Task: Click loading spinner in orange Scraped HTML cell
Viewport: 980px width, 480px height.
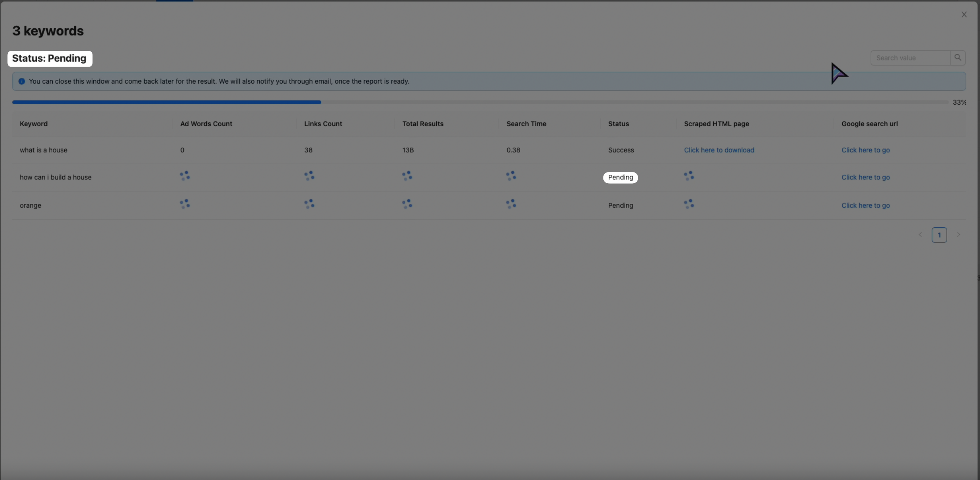Action: [x=689, y=204]
